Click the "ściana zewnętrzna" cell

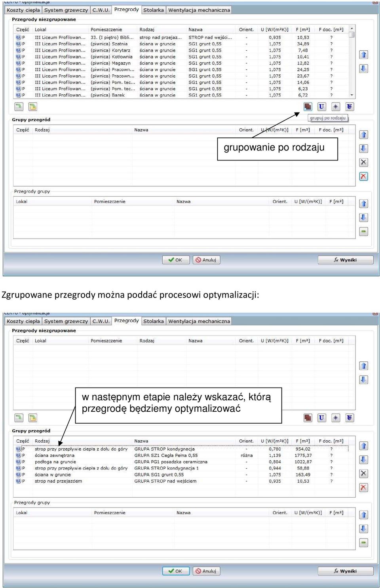pos(55,455)
